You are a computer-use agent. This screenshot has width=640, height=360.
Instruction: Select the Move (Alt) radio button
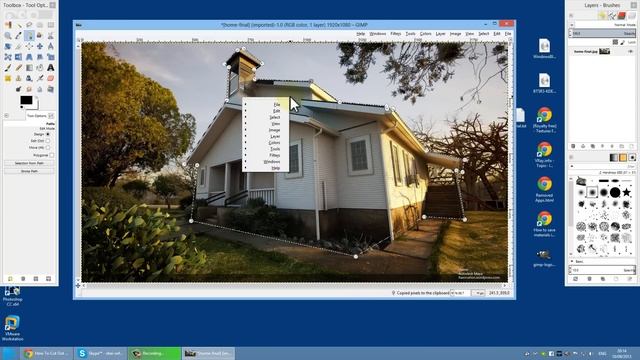click(x=48, y=147)
